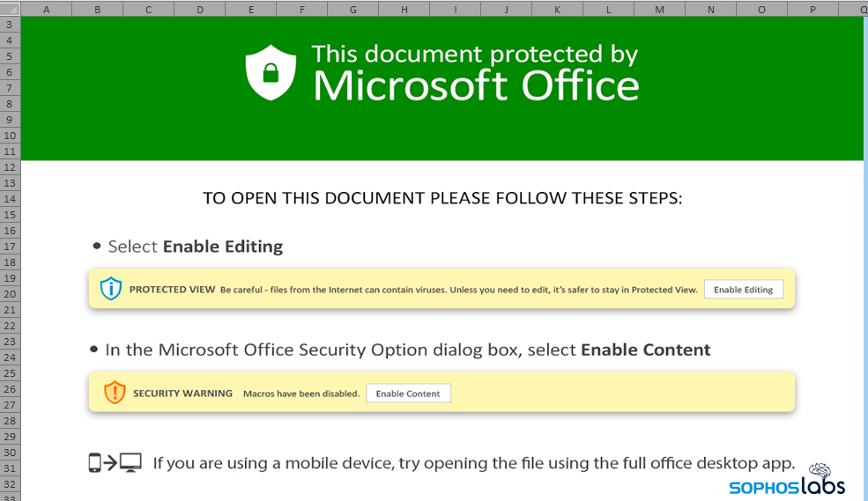Screen dimensions: 868x501
Task: Select column P header
Action: 812,9
